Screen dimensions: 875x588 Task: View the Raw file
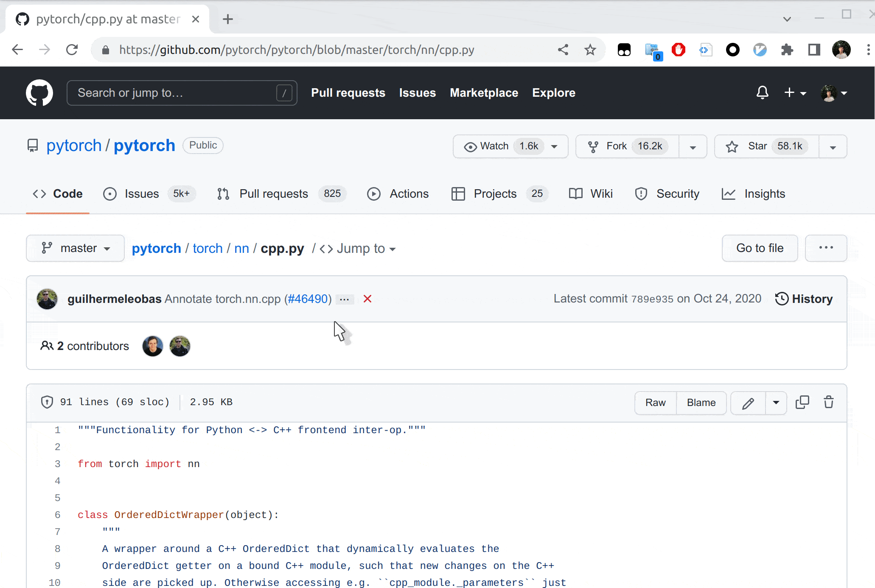[655, 403]
